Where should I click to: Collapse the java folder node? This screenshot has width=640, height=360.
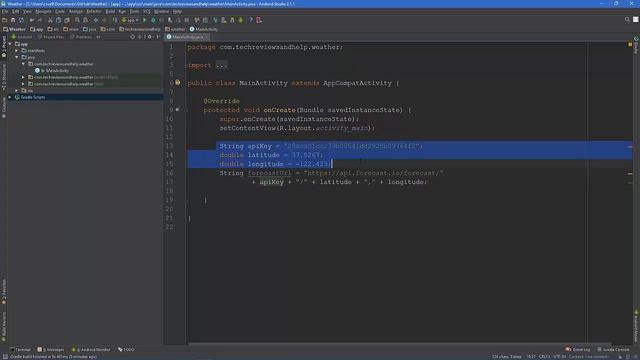[17, 57]
